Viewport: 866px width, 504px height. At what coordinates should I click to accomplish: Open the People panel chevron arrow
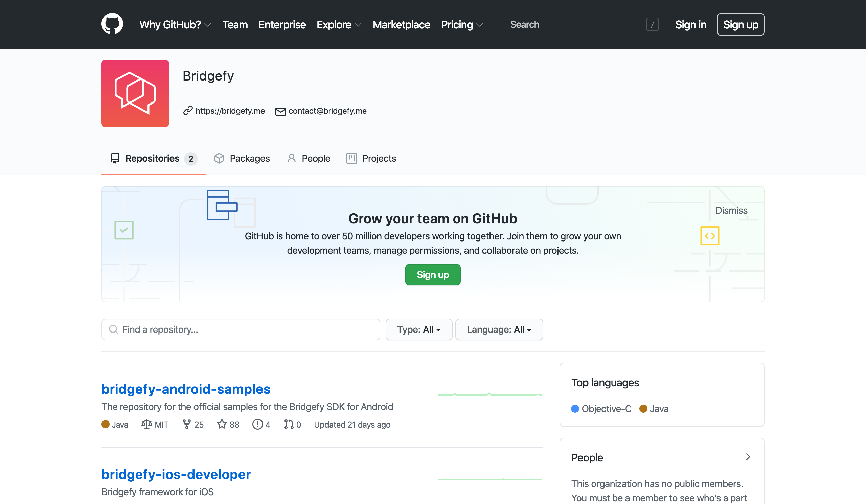click(748, 457)
